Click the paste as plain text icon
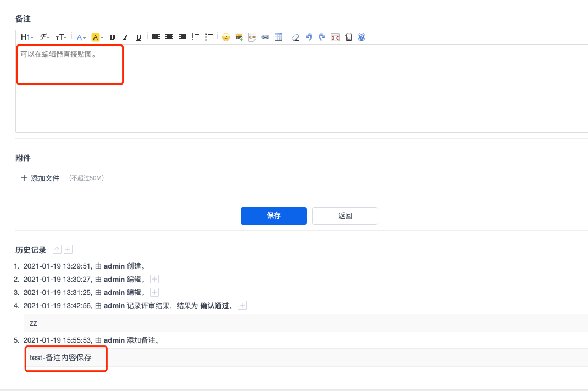 348,37
